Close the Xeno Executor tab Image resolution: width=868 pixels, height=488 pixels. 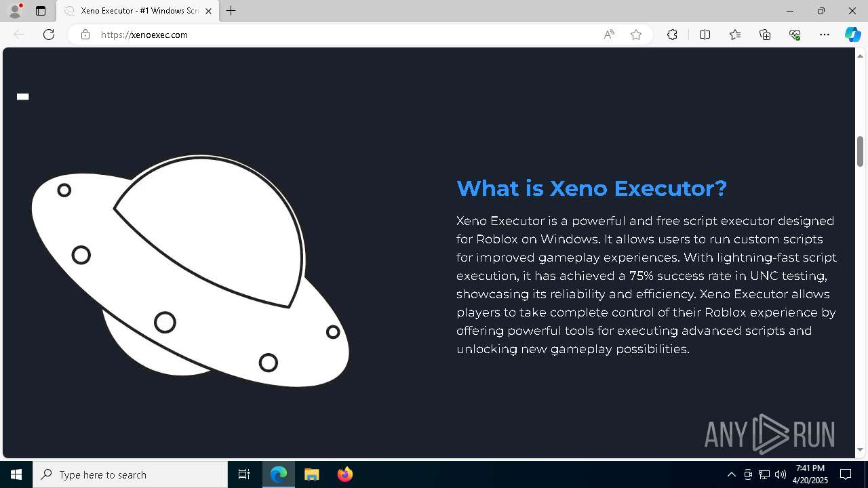pyautogui.click(x=209, y=11)
